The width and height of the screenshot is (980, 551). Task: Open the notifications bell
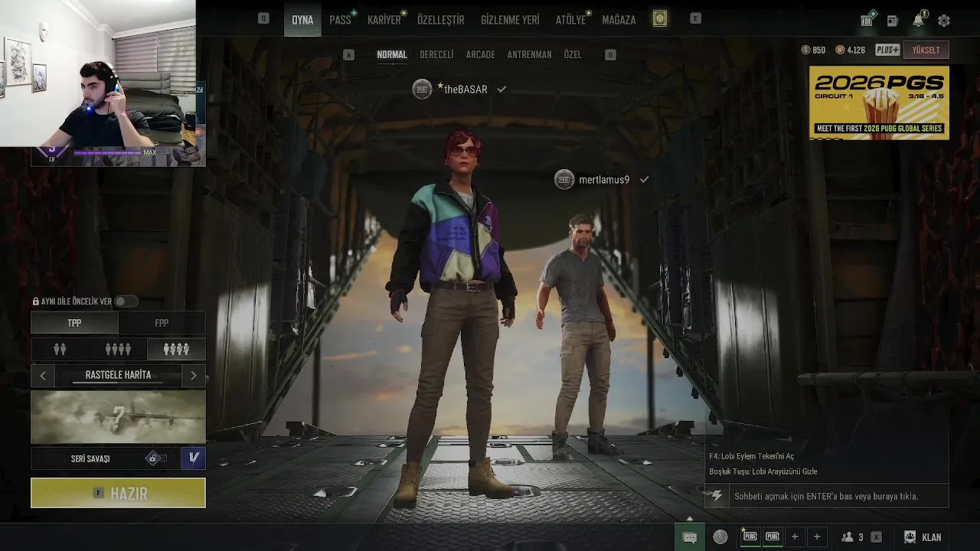(x=918, y=21)
